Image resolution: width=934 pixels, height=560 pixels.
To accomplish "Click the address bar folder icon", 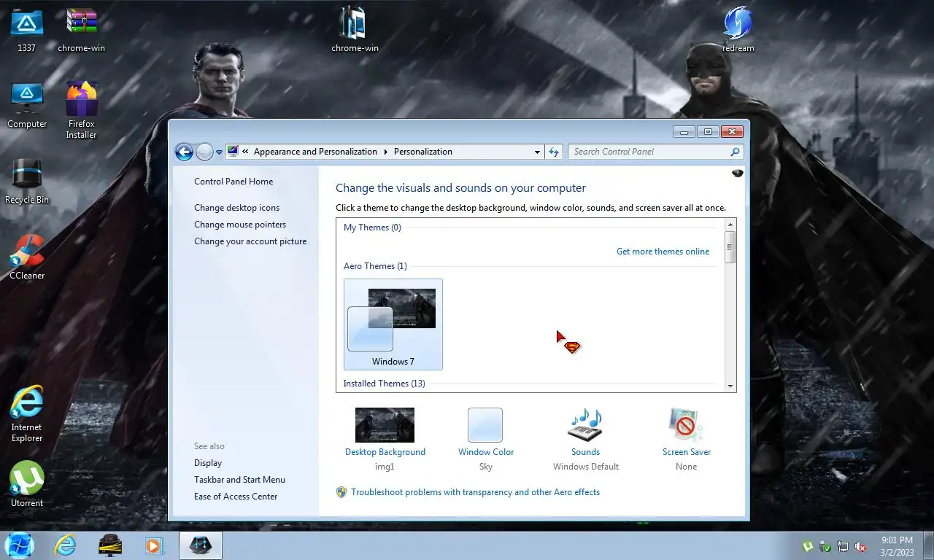I will [233, 152].
